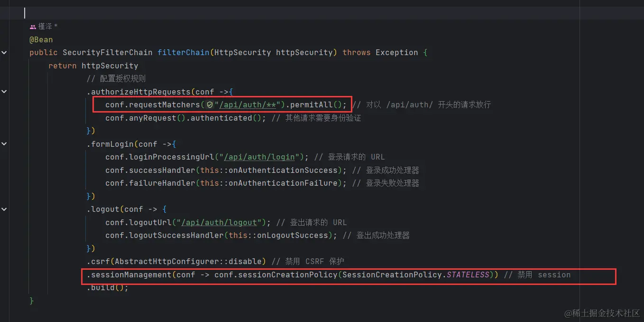
Task: Click the logoutSuccessHandler method call
Action: [176, 235]
